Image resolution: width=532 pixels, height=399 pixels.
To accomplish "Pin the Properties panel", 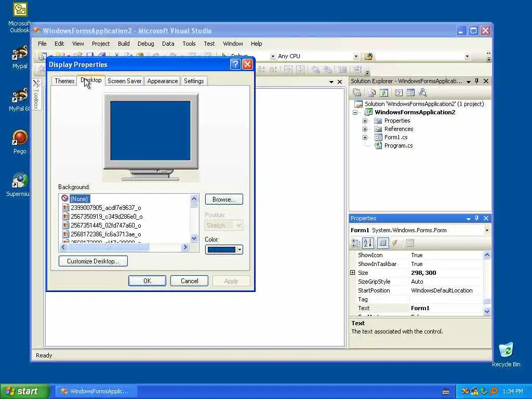I will [x=477, y=218].
